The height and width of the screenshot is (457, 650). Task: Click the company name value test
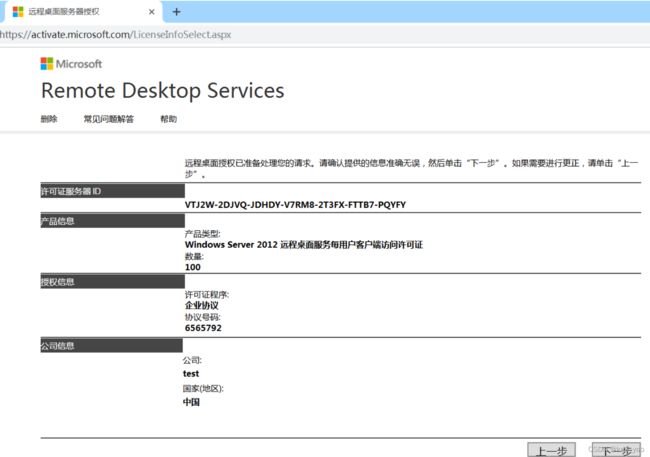pyautogui.click(x=191, y=374)
